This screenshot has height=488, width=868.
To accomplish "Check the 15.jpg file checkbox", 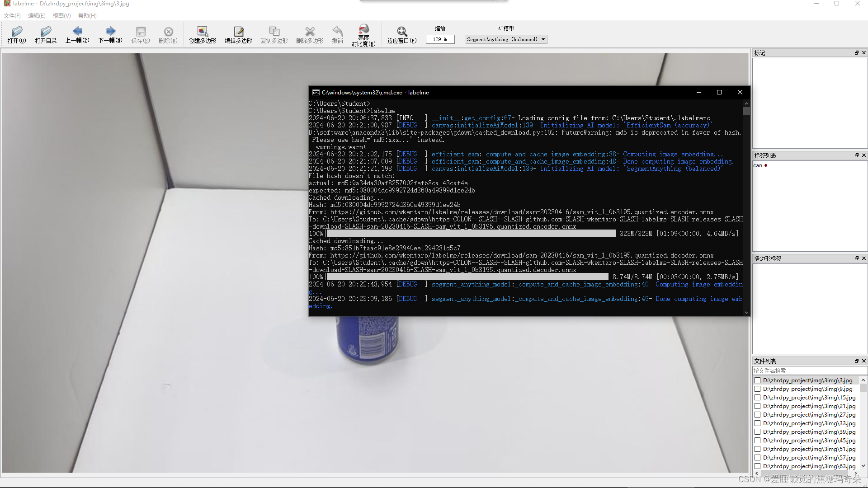I will click(758, 398).
